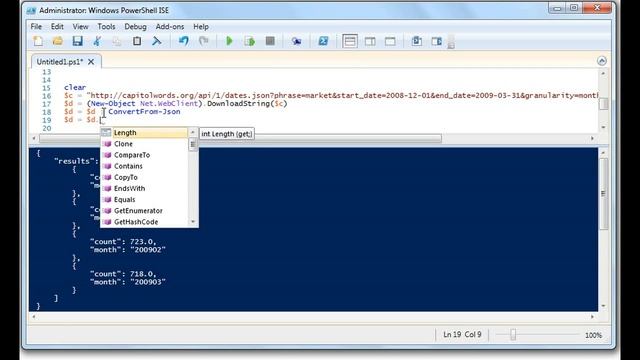The height and width of the screenshot is (360, 640).
Task: Choose Clone in the IntelliSense list
Action: click(144, 144)
